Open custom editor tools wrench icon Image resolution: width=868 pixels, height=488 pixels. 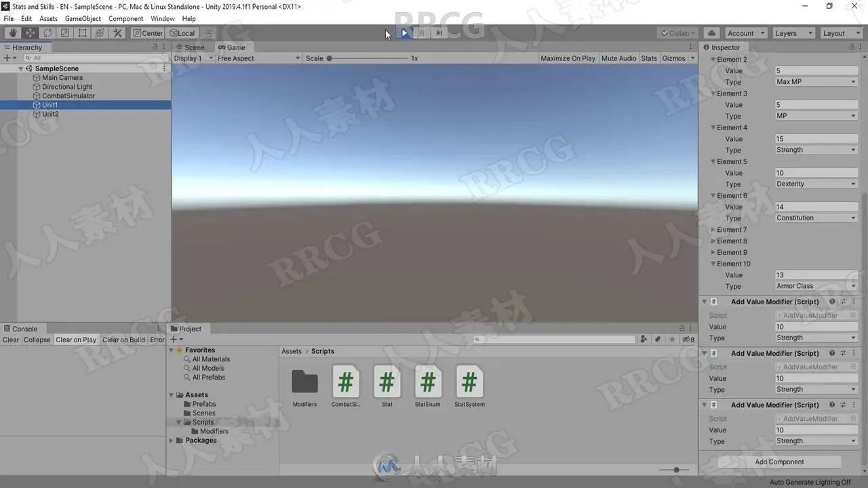tap(117, 33)
